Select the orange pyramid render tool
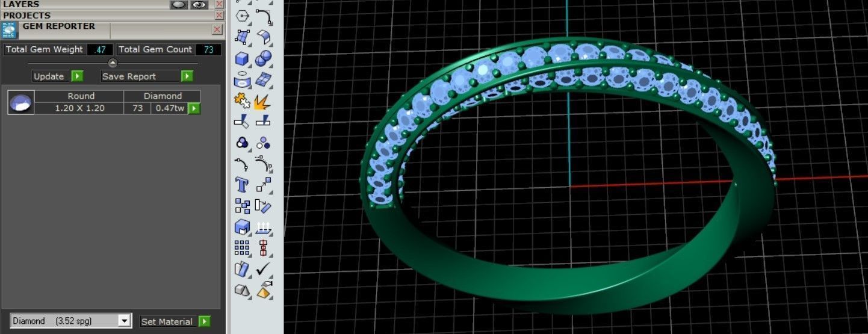This screenshot has width=868, height=334. 263,289
